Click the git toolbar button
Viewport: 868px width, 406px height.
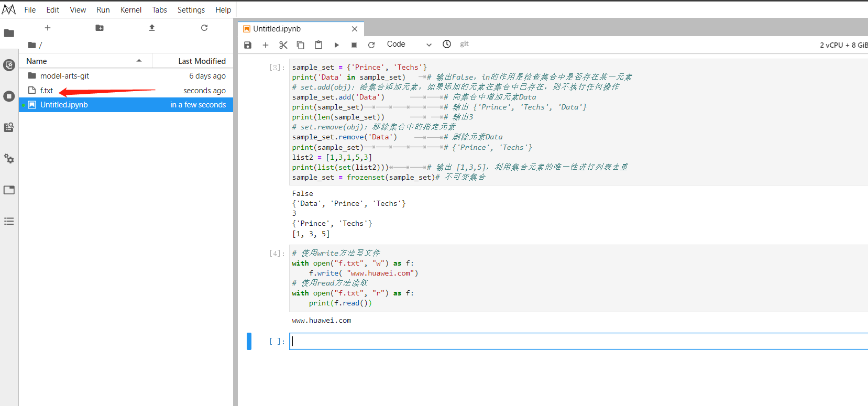tap(464, 44)
